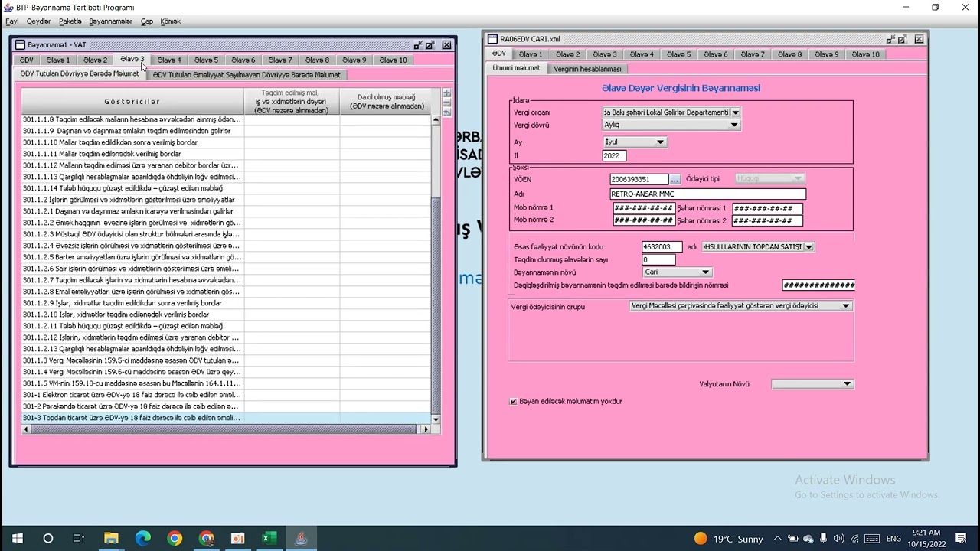
Task: Select row '301.1.1.10 Mallar təqdim edildikdən sonra'
Action: click(x=227, y=142)
